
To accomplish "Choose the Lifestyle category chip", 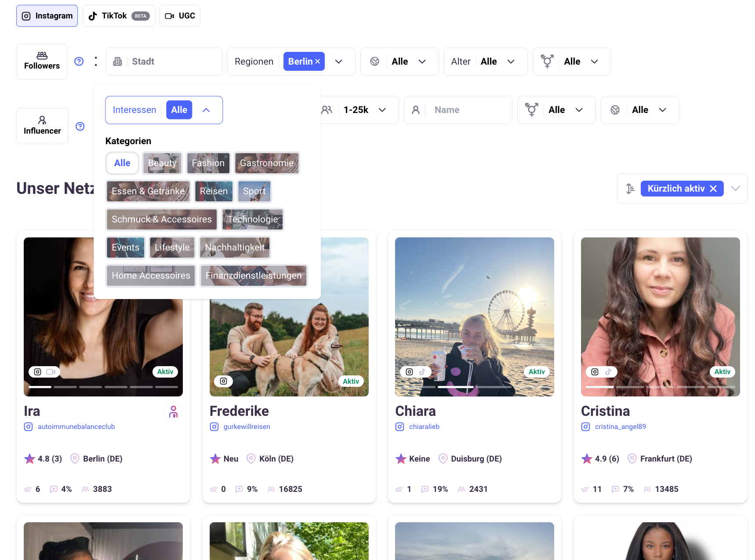I will click(x=172, y=247).
